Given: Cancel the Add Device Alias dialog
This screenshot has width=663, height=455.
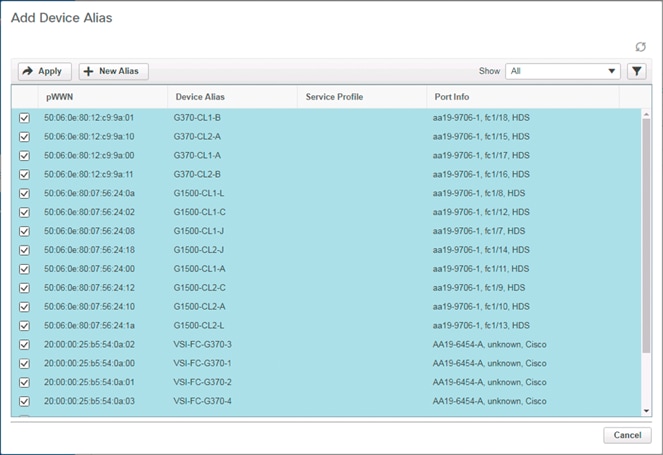Looking at the screenshot, I should pyautogui.click(x=627, y=435).
